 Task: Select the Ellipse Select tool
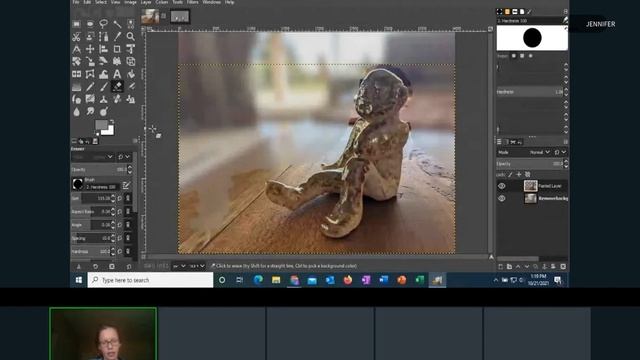point(90,24)
